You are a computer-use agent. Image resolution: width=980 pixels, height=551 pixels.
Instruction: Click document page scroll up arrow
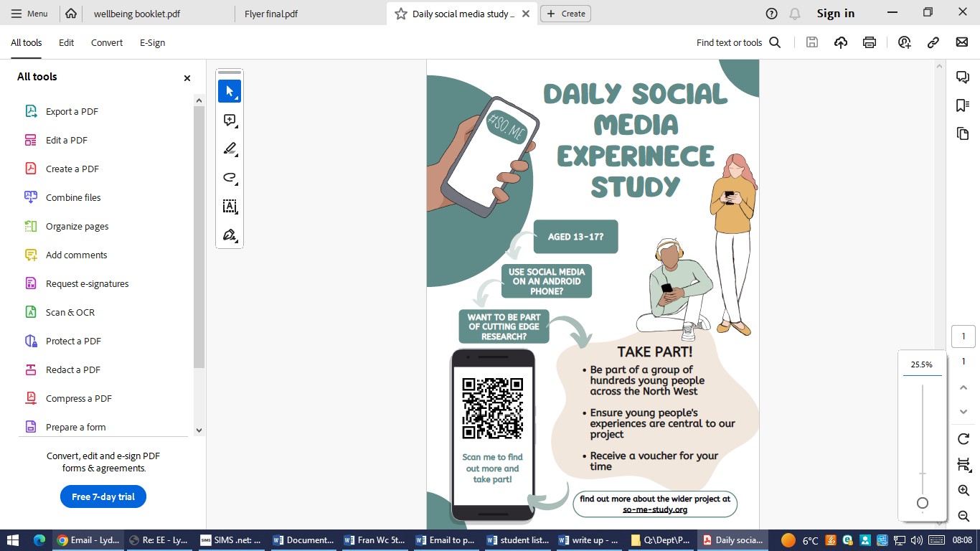(940, 66)
